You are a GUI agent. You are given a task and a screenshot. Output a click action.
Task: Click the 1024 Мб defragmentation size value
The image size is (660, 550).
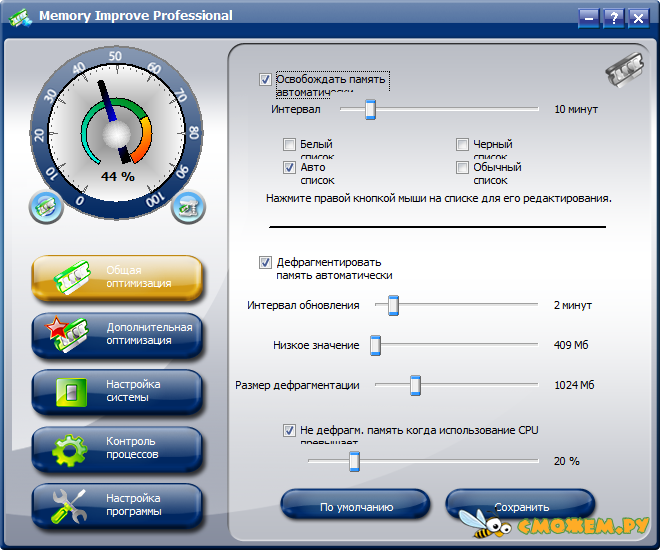click(574, 385)
